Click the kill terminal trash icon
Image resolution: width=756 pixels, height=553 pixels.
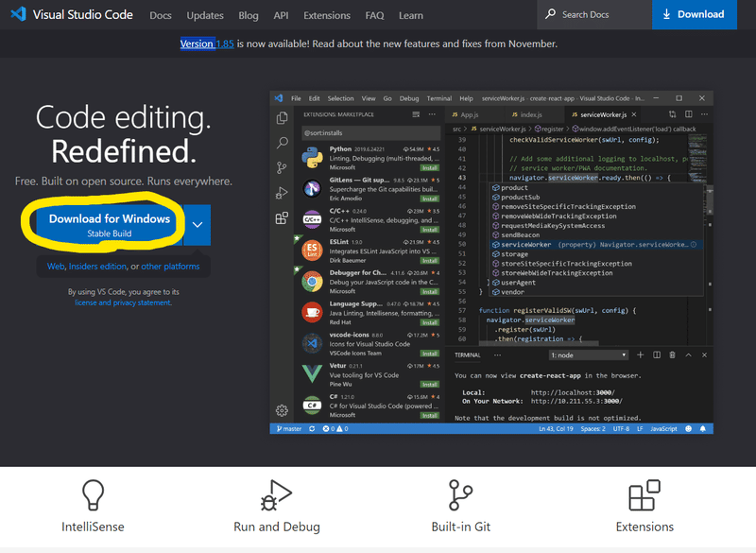672,354
